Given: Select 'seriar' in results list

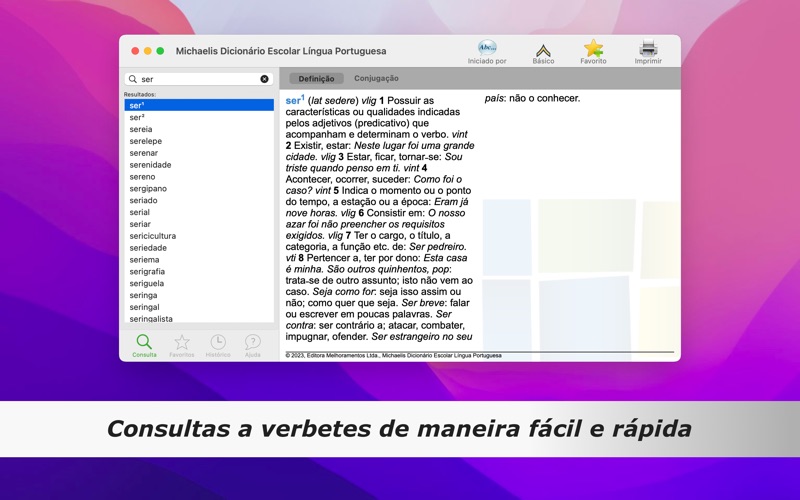Looking at the screenshot, I should click(x=199, y=224).
